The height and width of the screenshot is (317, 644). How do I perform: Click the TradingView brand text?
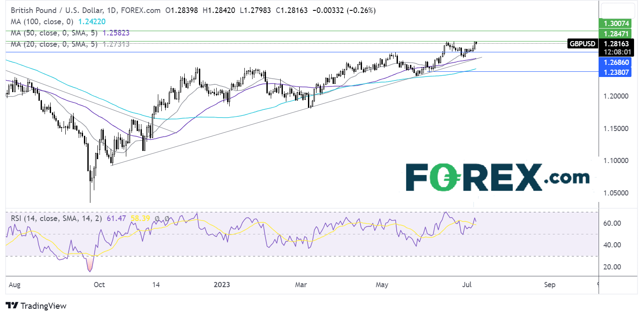pyautogui.click(x=44, y=306)
